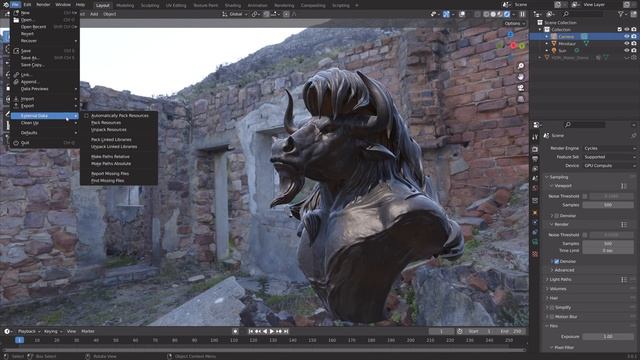
Task: Select wireframe viewport shading mode
Action: [x=486, y=14]
